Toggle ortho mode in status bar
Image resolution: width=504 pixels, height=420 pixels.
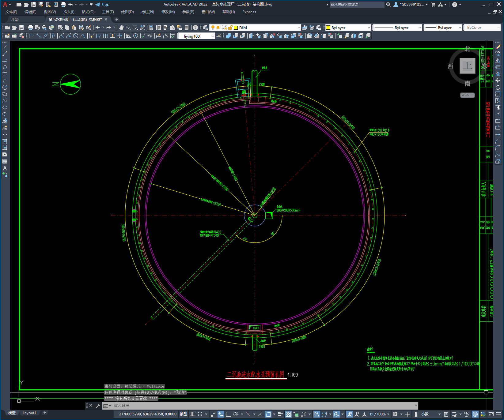(228, 414)
